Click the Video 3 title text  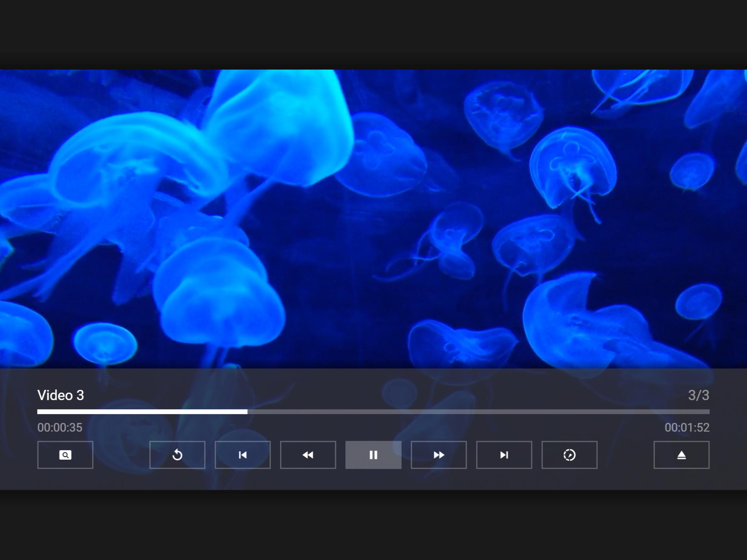(61, 395)
